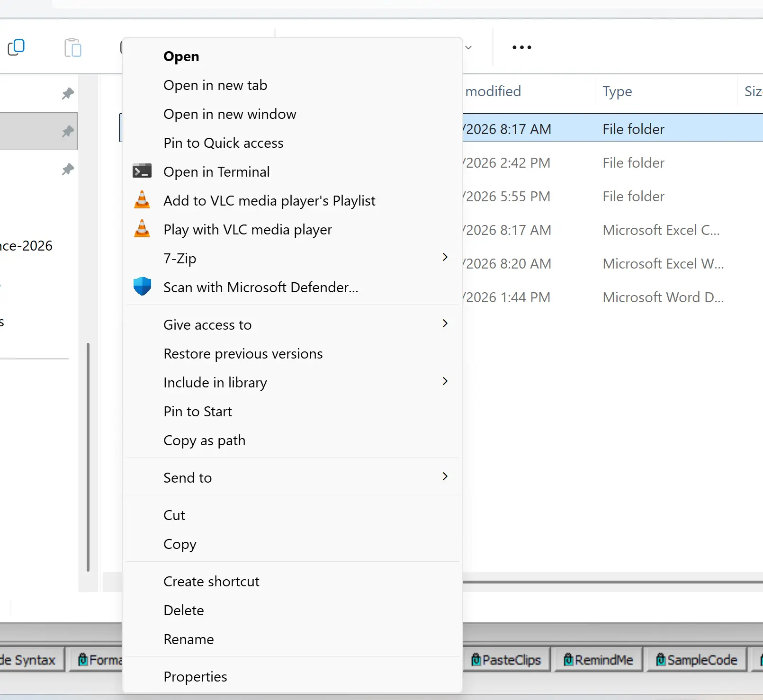Expand the Send to submenu arrow
This screenshot has width=763, height=700.
(x=445, y=476)
